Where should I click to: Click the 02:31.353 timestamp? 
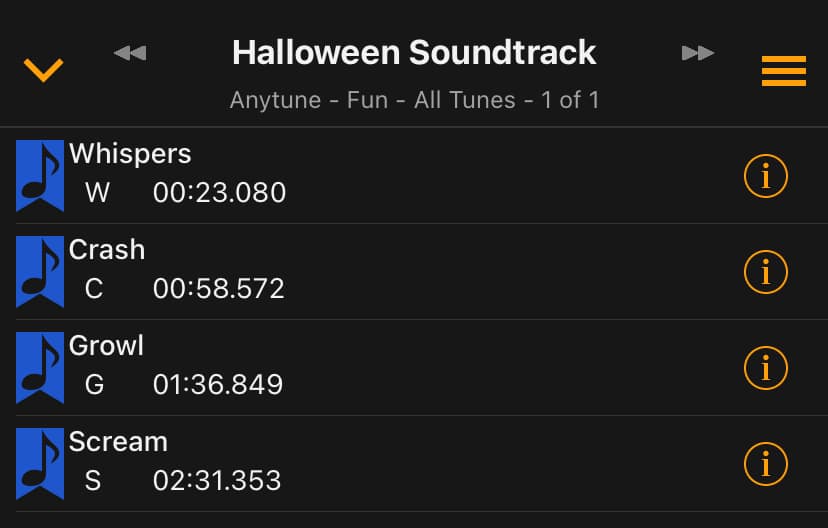pos(217,480)
